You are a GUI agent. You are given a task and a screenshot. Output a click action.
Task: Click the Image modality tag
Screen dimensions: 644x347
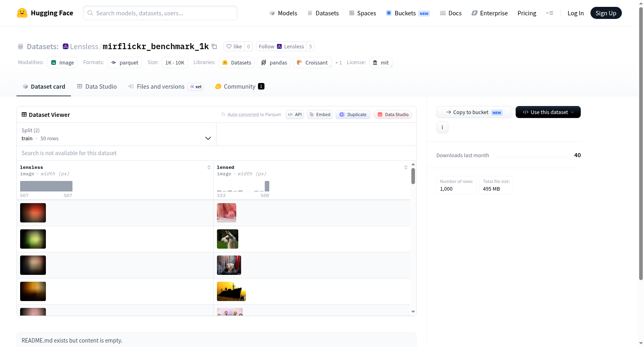(62, 62)
